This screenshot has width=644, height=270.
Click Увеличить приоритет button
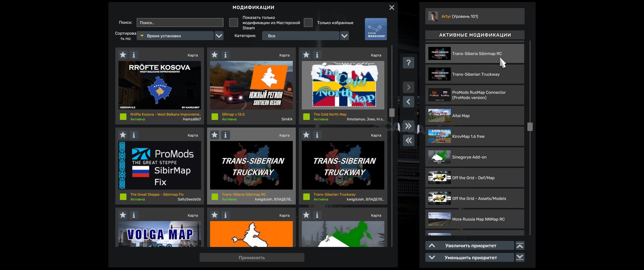point(470,245)
